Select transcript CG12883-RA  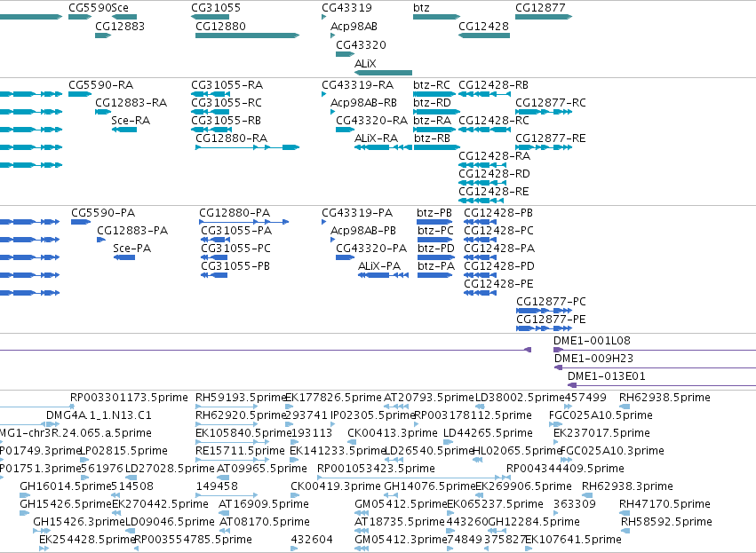131,103
